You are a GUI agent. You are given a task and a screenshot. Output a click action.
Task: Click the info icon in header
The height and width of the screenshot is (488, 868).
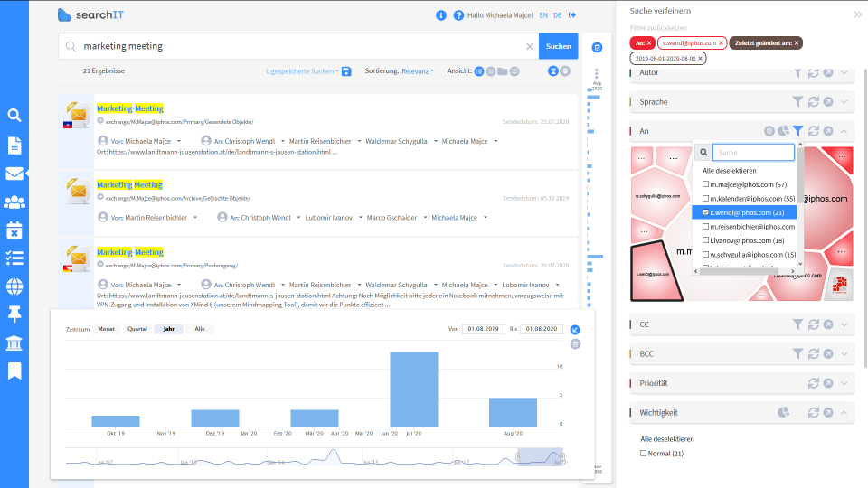pyautogui.click(x=441, y=15)
